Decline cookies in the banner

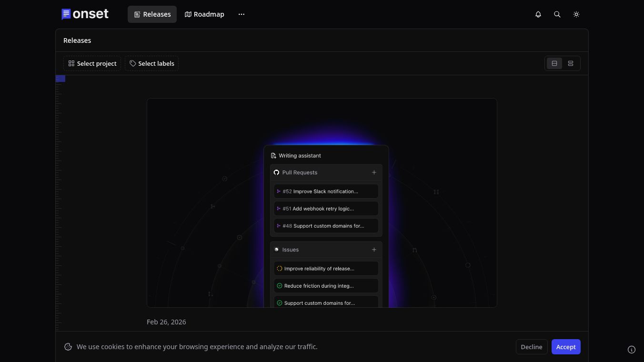(x=531, y=347)
